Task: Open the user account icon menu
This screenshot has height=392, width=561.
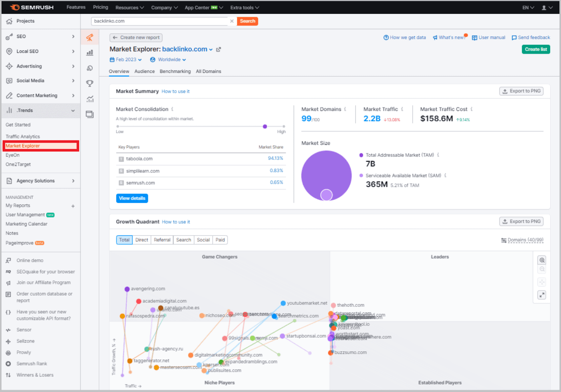Action: pos(547,7)
